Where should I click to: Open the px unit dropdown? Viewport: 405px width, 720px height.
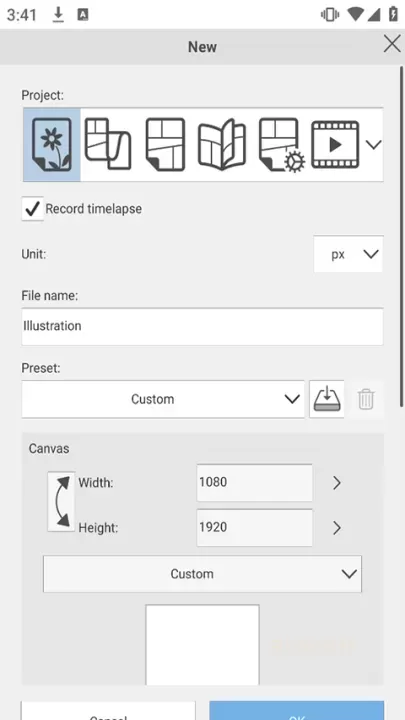click(349, 254)
